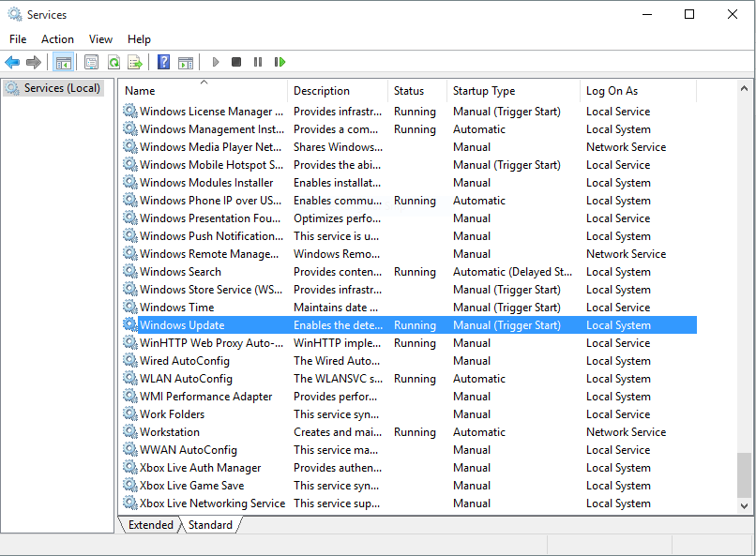Click 'Optimizes perfo...' description cell
This screenshot has width=756, height=556.
pyautogui.click(x=337, y=218)
